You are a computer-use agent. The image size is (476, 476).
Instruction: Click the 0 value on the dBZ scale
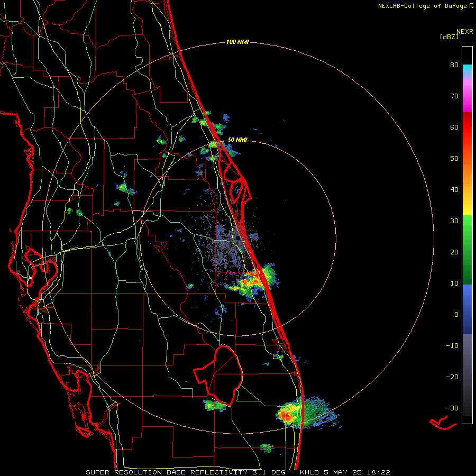pyautogui.click(x=456, y=315)
